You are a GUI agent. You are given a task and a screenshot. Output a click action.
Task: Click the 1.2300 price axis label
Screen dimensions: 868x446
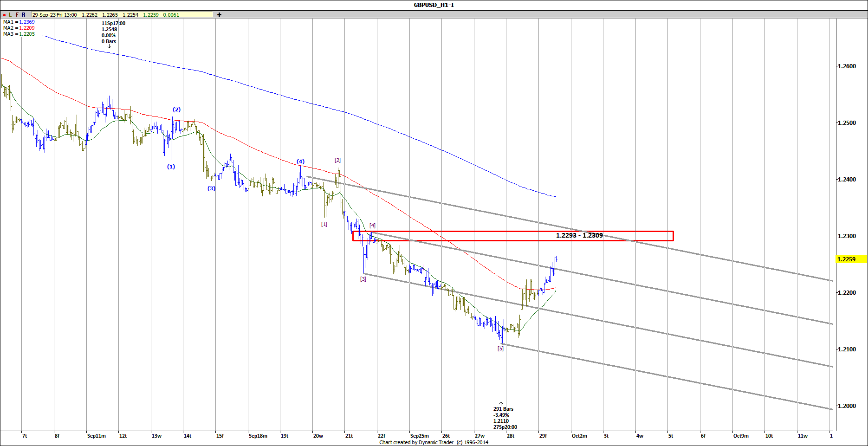coord(847,236)
